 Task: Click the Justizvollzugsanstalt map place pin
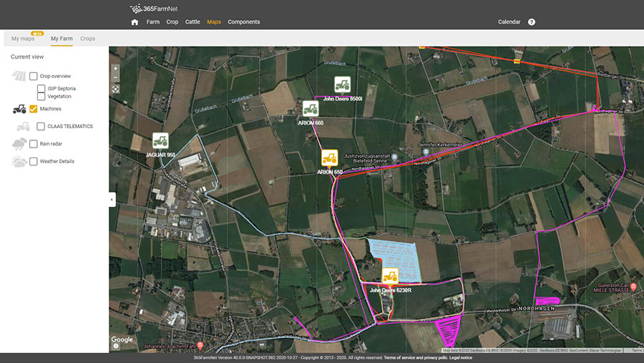394,157
